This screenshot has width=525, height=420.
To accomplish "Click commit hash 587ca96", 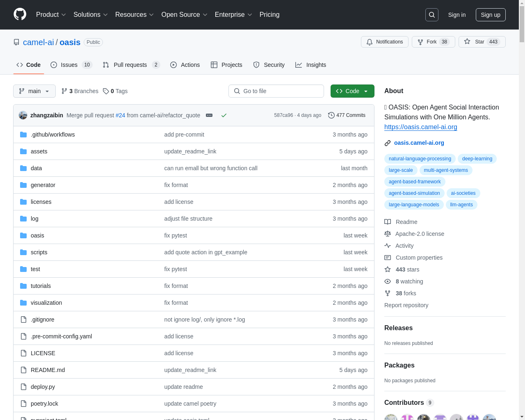I will pyautogui.click(x=283, y=115).
